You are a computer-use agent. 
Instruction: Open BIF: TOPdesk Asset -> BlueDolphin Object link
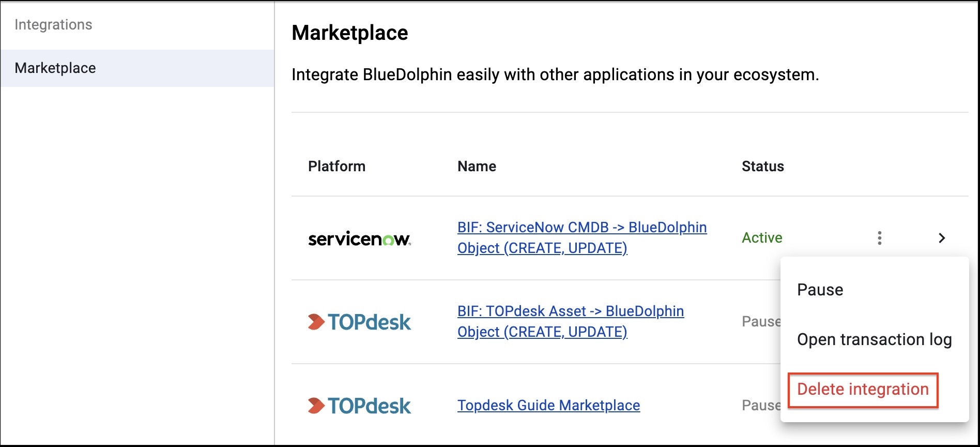pos(571,321)
